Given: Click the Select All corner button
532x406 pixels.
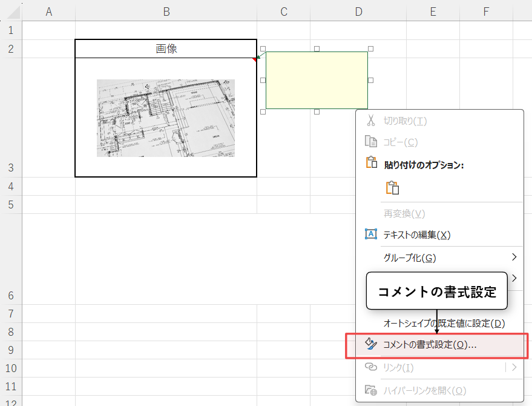Looking at the screenshot, I should [x=10, y=11].
